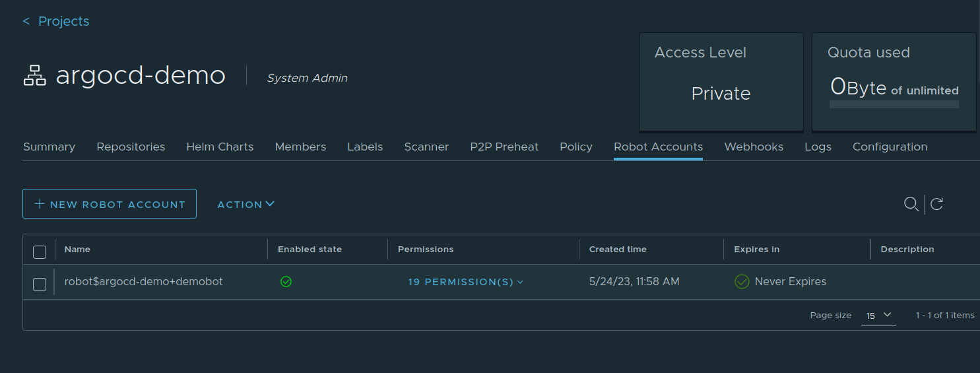
Task: Click the quota used progress bar
Action: pyautogui.click(x=894, y=104)
